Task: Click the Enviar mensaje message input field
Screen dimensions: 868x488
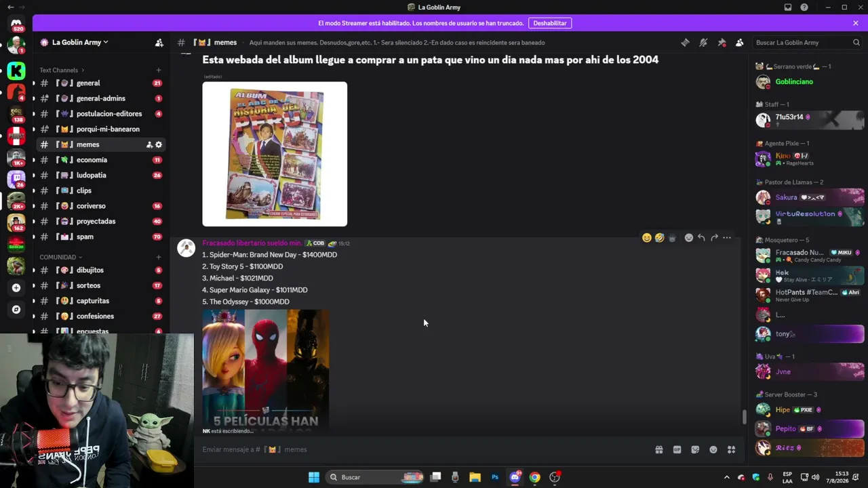Action: coord(424,449)
